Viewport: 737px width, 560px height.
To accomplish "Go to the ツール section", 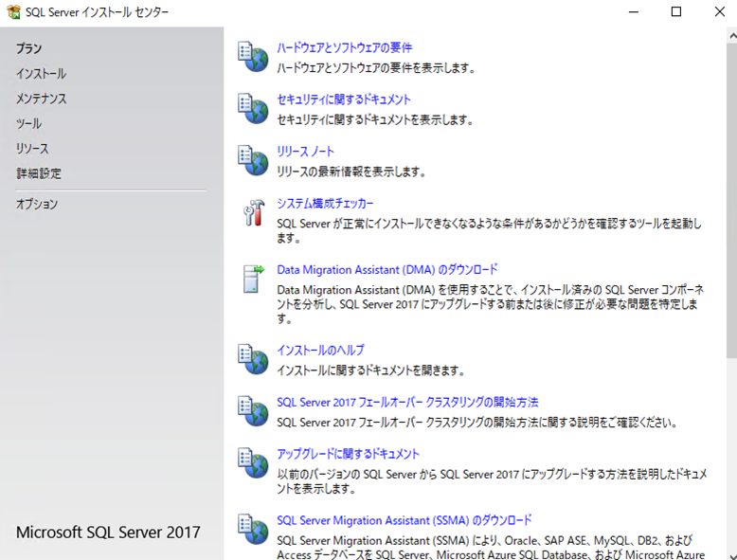I will pos(28,124).
